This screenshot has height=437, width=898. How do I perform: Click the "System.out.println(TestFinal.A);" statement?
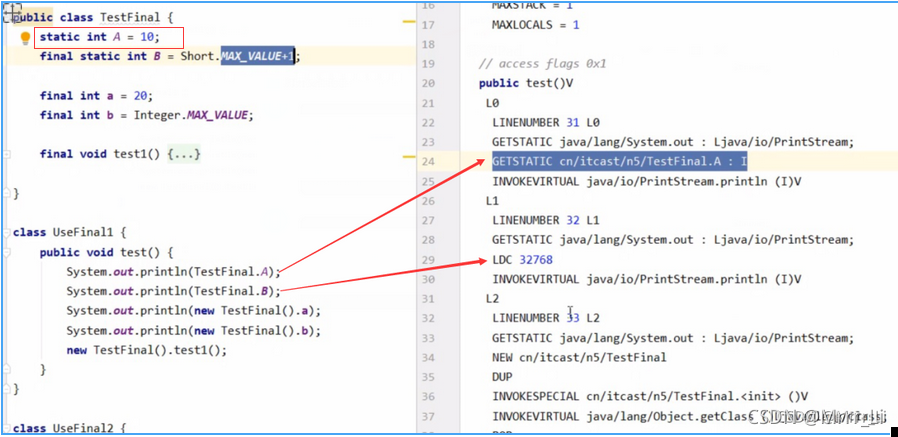tap(173, 271)
